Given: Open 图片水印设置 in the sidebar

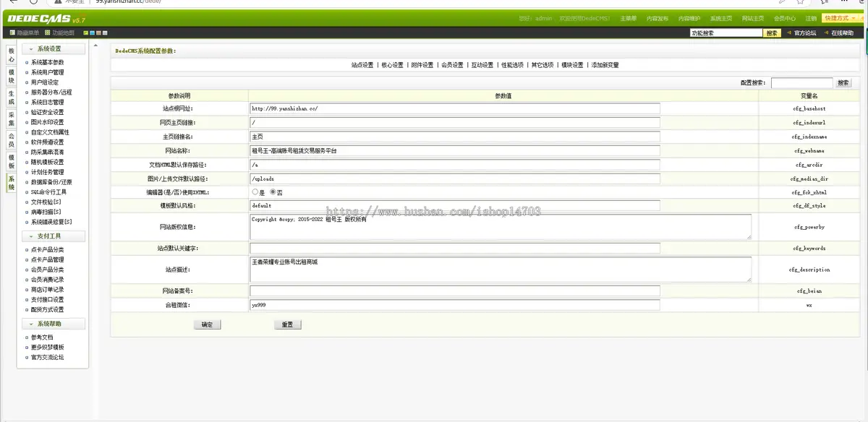Looking at the screenshot, I should coord(47,122).
